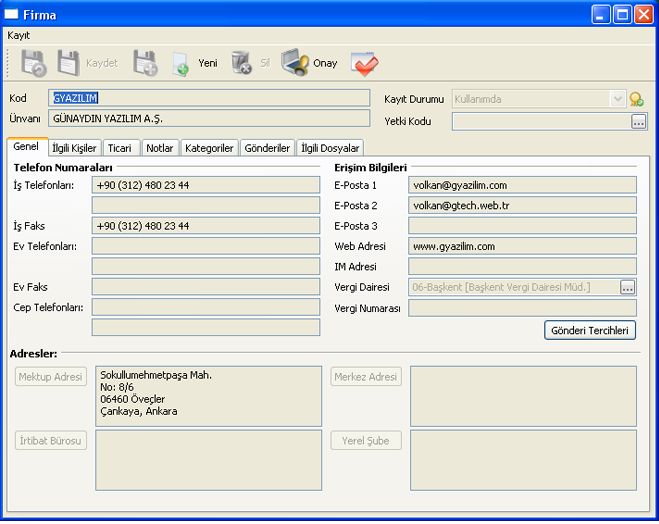Screen dimensions: 659x524
Task: Open Vergi Dairesi browse ellipsis button
Action: [x=627, y=288]
